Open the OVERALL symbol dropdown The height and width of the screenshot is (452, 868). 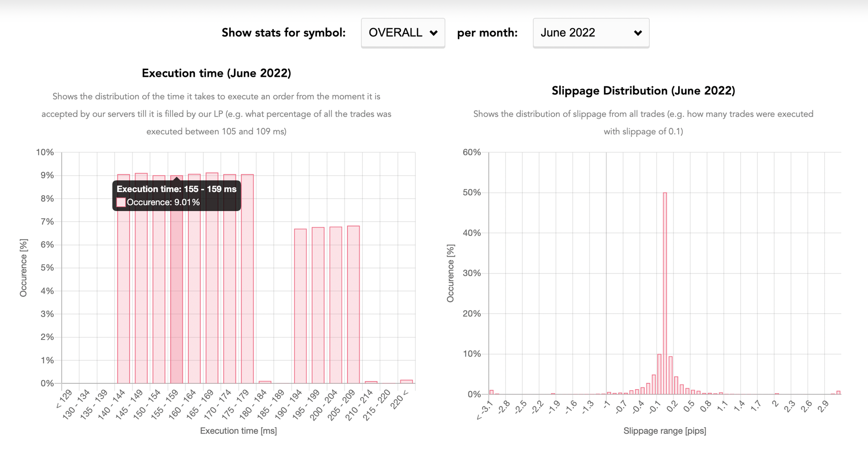coord(402,33)
